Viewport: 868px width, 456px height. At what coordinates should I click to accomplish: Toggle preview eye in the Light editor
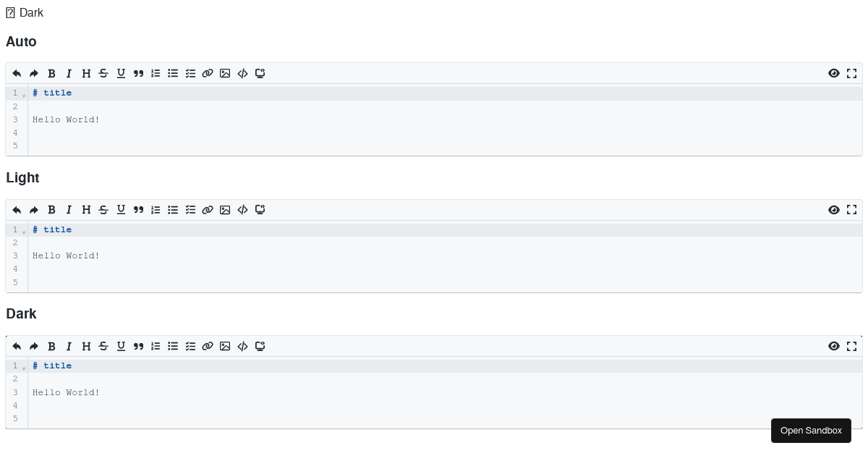point(834,210)
